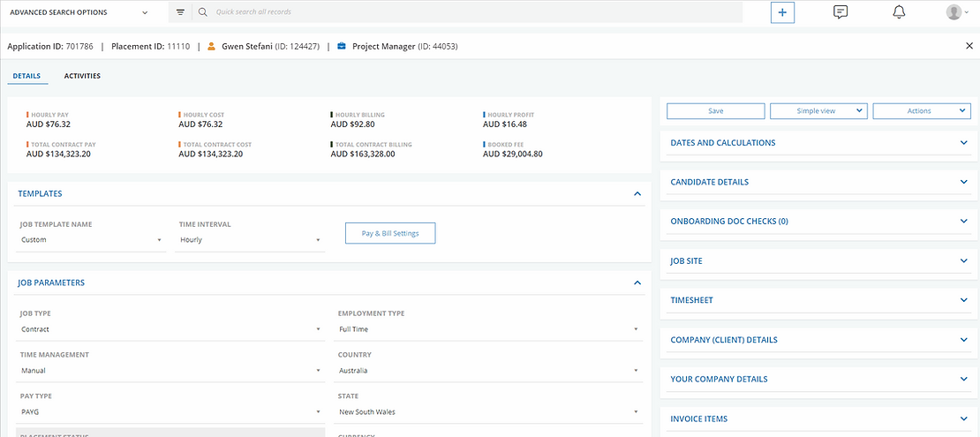Viewport: 980px width, 437px height.
Task: Open the user profile avatar menu
Action: 956,12
